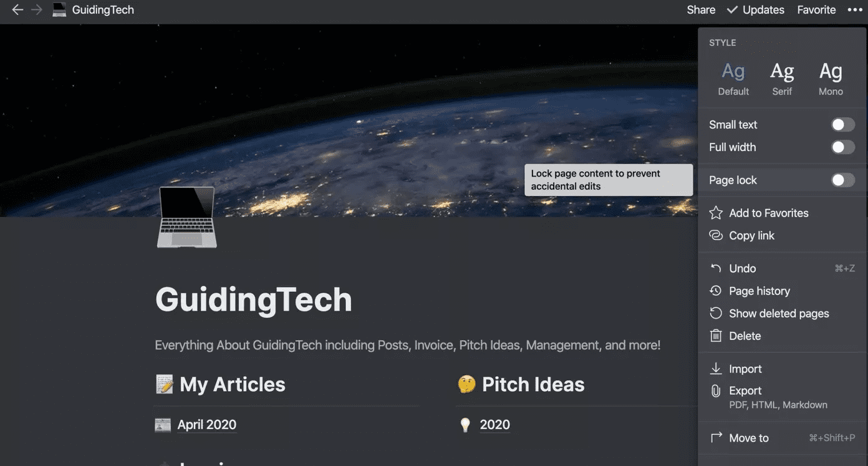Click the star icon for Add to Favorites
The width and height of the screenshot is (868, 466).
tap(716, 213)
